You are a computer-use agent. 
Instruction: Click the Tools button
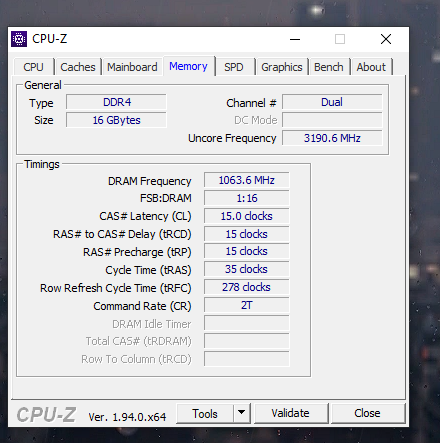pos(205,414)
